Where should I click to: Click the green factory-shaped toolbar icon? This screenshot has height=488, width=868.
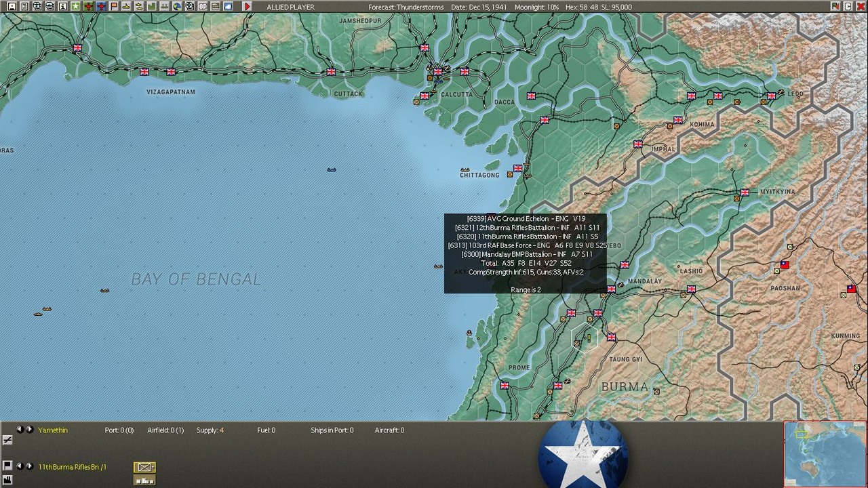coord(152,6)
